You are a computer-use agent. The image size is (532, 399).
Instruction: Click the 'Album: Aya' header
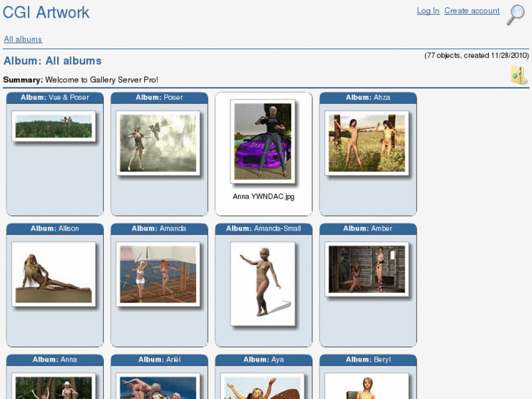[263, 359]
